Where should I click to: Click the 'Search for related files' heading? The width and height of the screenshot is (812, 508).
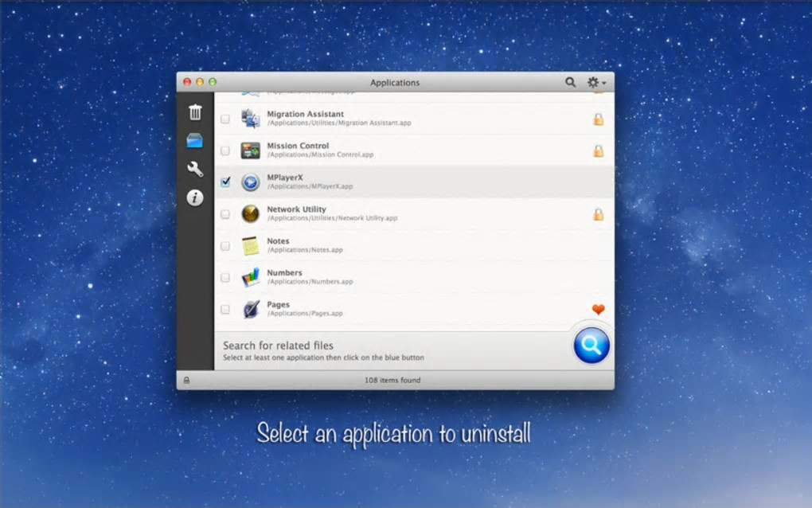point(278,346)
